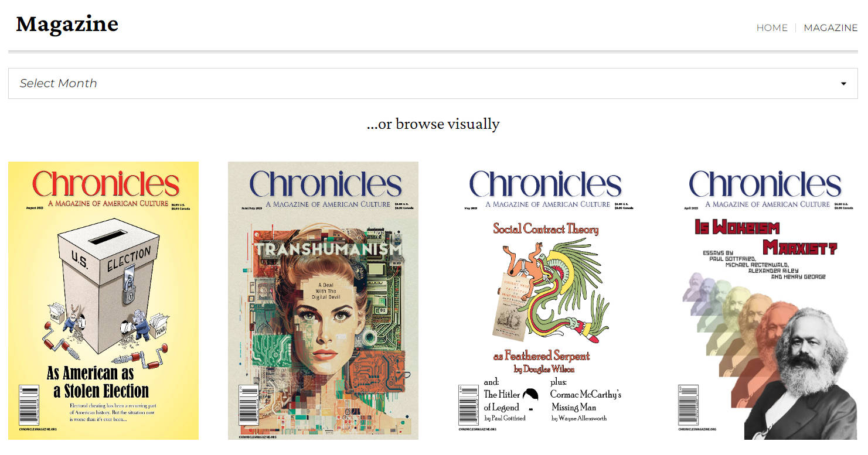This screenshot has width=868, height=455.
Task: Open the August 2023 Stolen Election issue cover
Action: [x=103, y=300]
